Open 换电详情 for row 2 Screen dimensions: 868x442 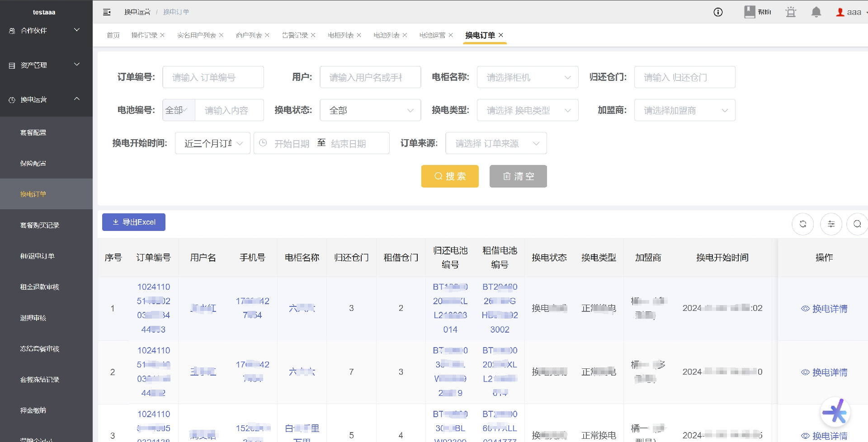(824, 372)
